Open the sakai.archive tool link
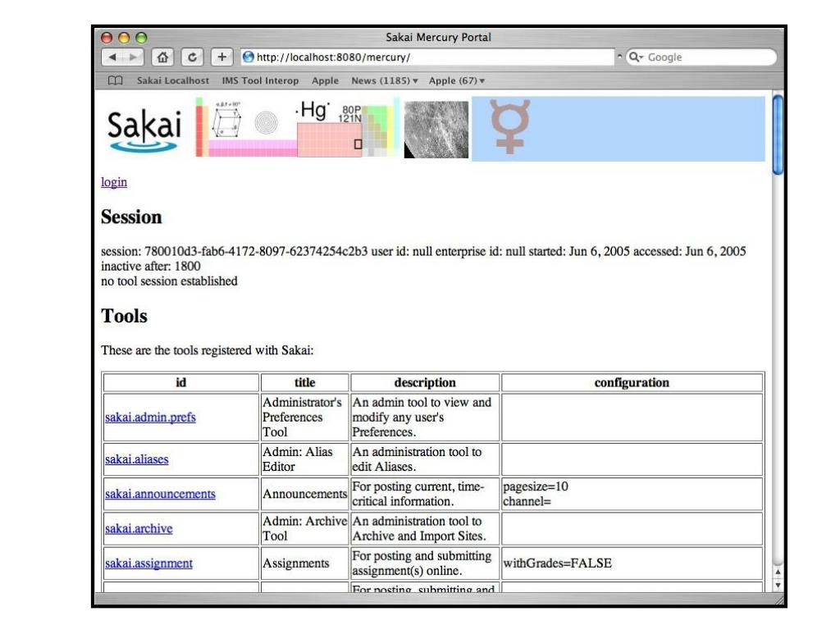Viewport: 840px width, 630px height. pos(139,528)
